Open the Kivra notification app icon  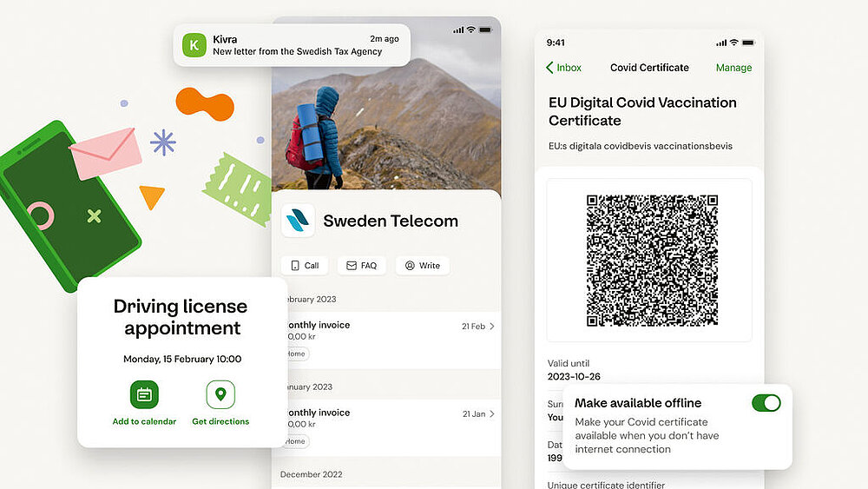(x=194, y=45)
